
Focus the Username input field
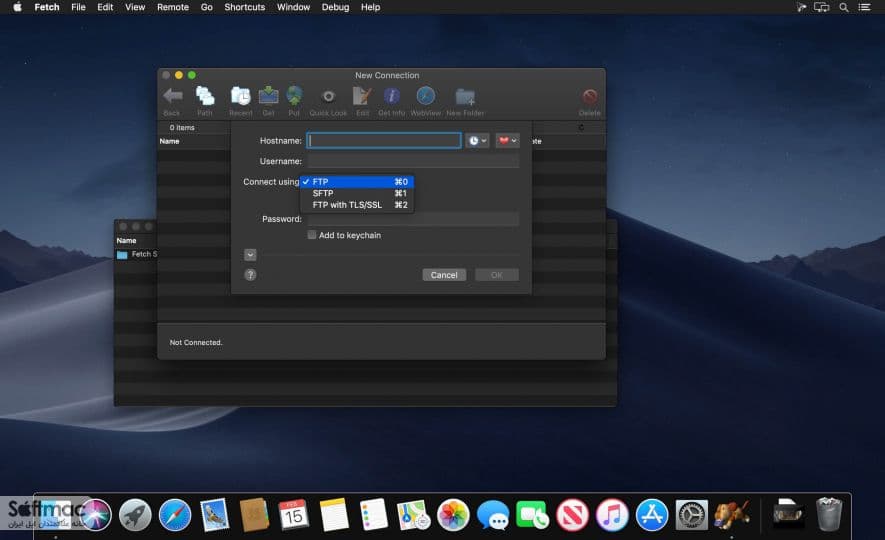413,161
